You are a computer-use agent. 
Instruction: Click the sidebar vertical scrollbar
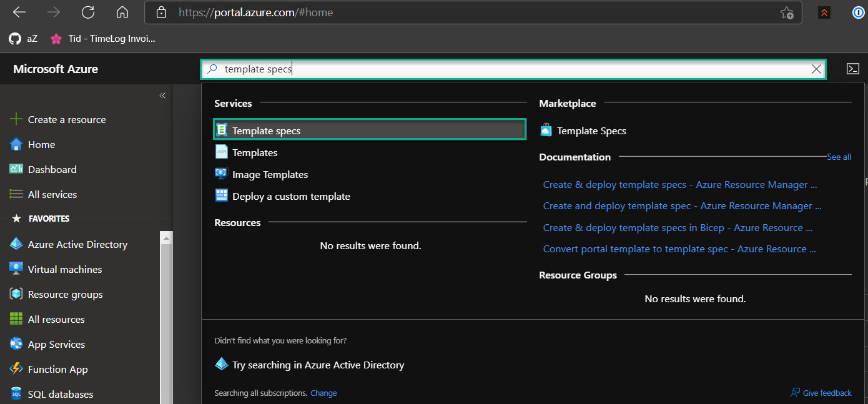click(x=165, y=317)
